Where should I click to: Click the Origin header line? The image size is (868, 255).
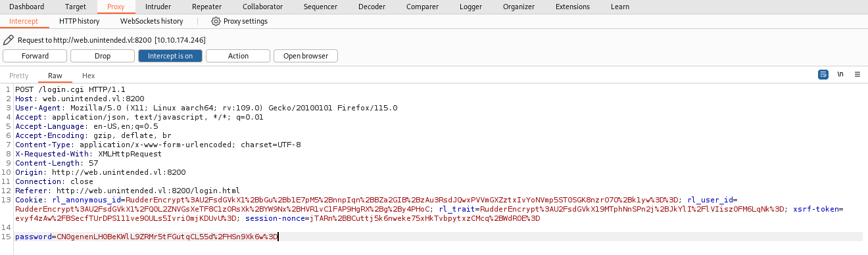pyautogui.click(x=101, y=172)
